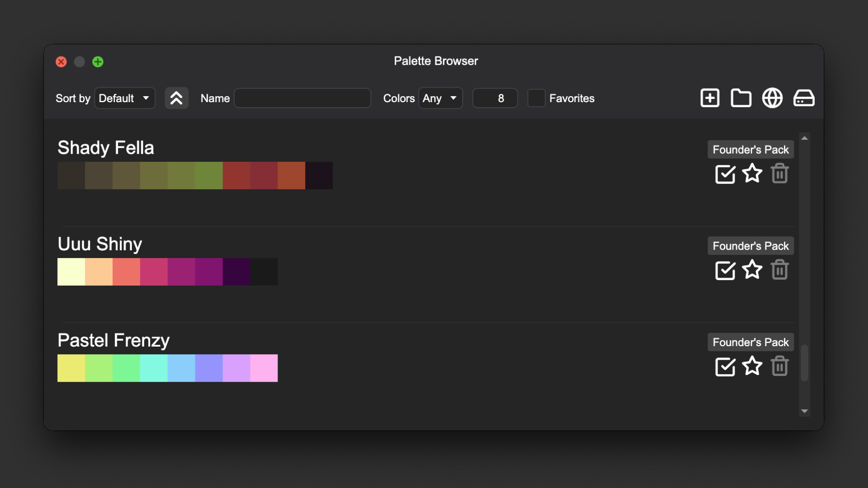Star the Uuu Shiny palette

pyautogui.click(x=752, y=270)
